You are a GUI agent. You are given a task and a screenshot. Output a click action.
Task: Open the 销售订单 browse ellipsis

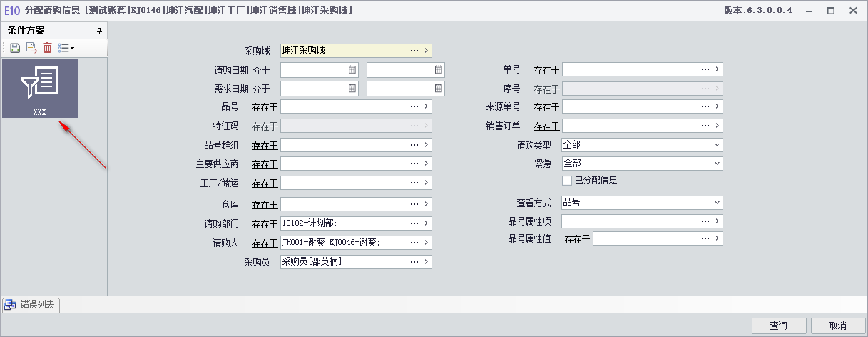coord(705,126)
